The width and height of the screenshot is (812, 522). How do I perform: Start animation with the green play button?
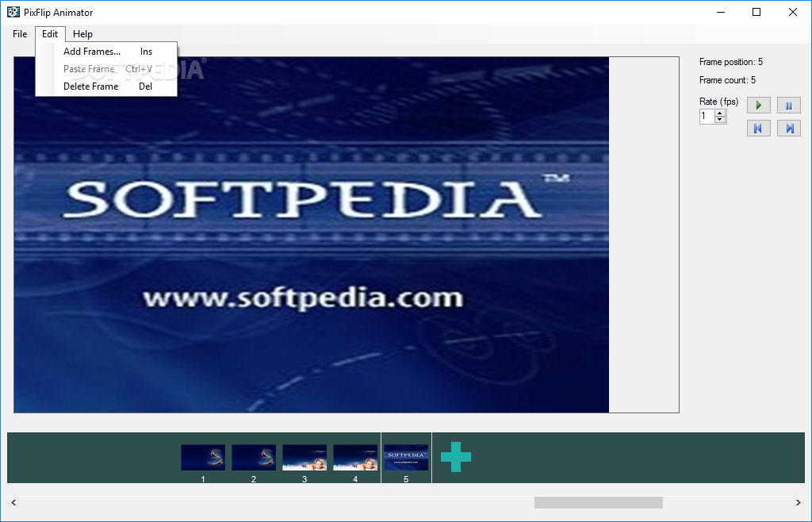point(759,106)
